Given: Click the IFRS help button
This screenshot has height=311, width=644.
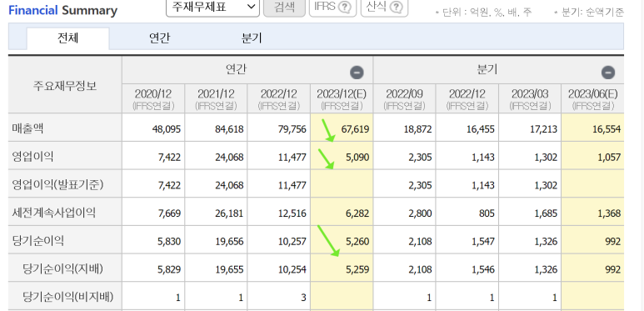Looking at the screenshot, I should click(x=333, y=7).
